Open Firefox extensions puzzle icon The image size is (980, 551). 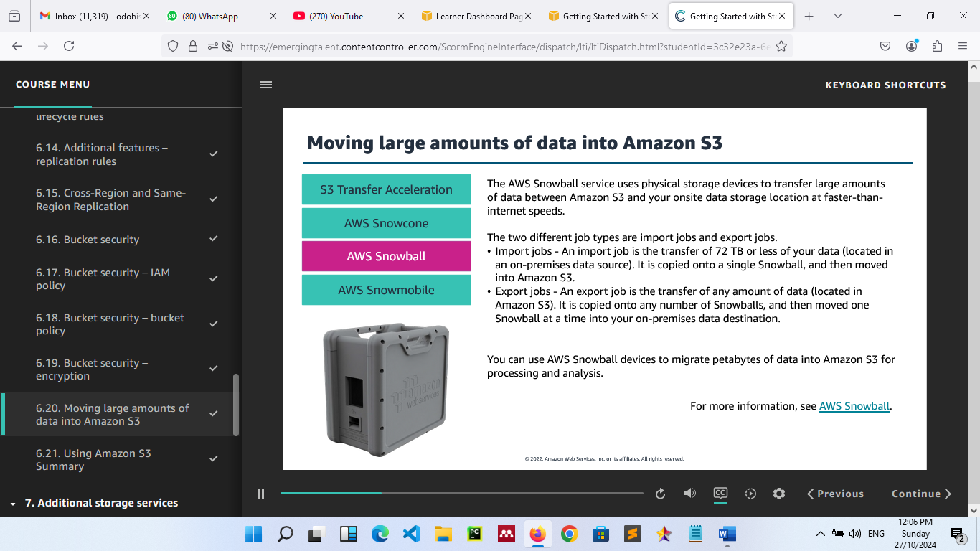pyautogui.click(x=937, y=46)
